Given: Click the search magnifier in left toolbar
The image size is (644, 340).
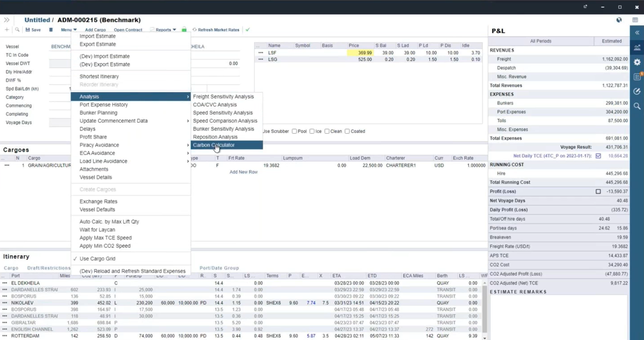Looking at the screenshot, I should click(17, 30).
